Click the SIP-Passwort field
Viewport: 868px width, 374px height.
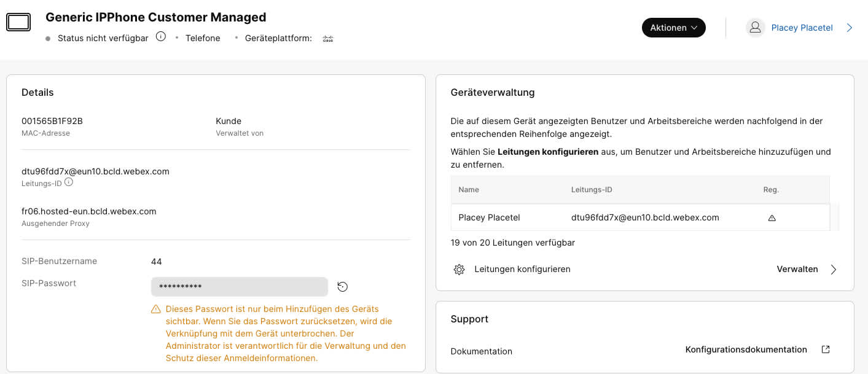239,287
